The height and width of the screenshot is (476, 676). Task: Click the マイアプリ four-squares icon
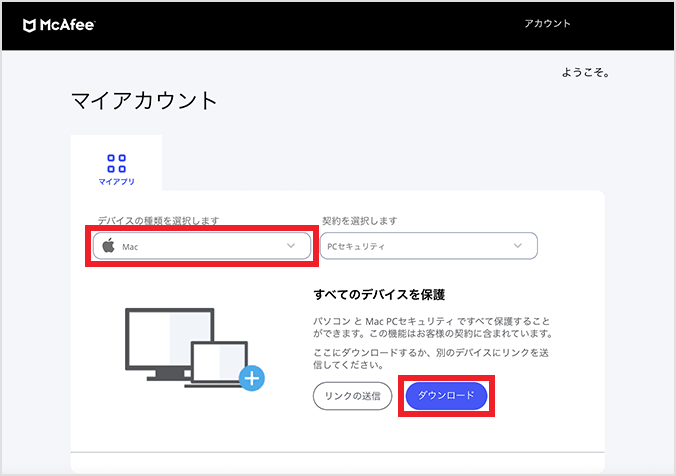[116, 163]
